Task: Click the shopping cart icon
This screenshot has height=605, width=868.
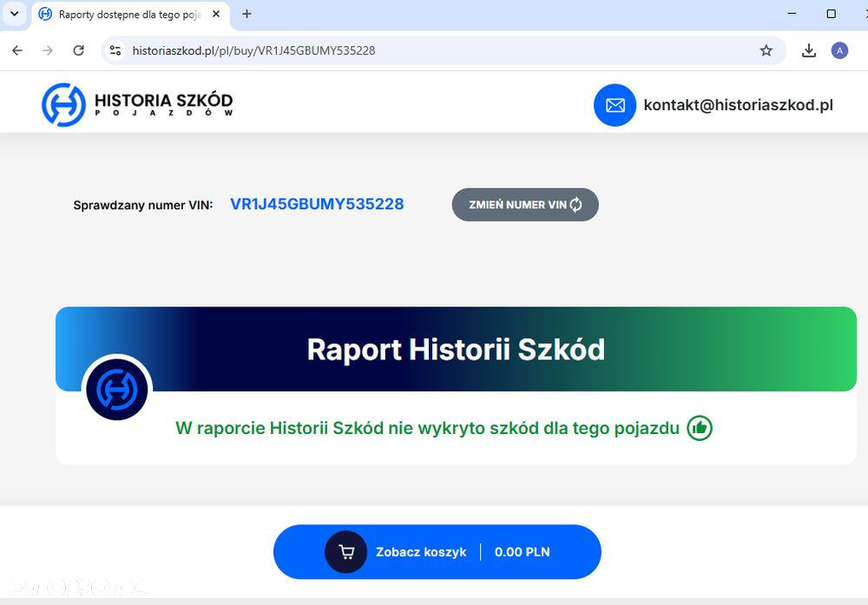Action: coord(346,552)
